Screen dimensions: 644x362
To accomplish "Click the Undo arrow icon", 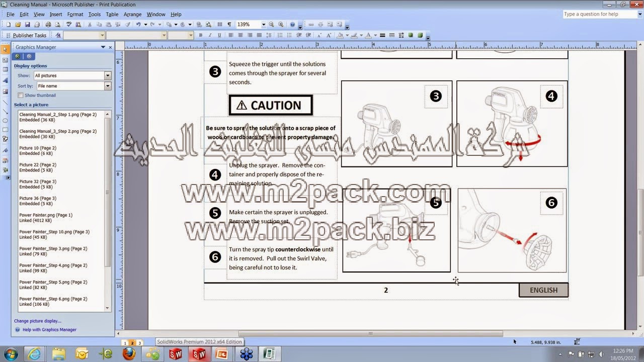I will click(138, 24).
